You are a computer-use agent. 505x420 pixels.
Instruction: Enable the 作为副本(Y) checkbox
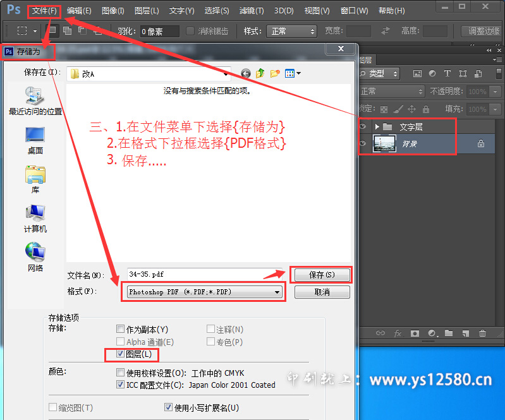121,329
